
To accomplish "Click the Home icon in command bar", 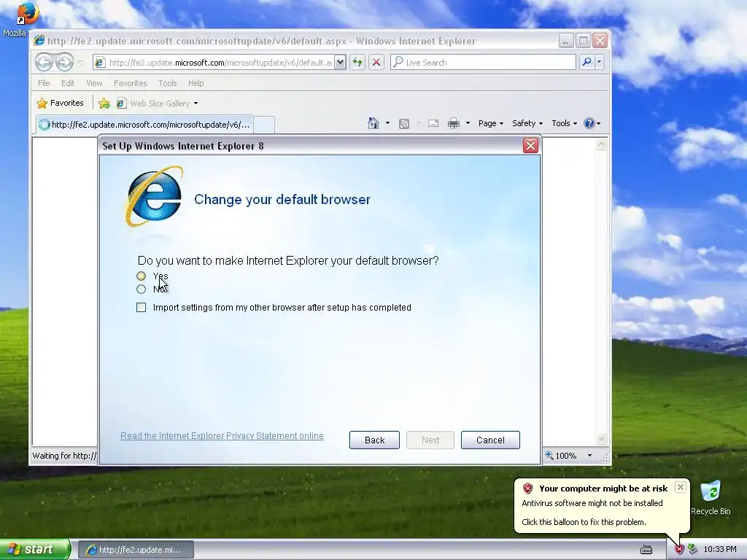I will pyautogui.click(x=373, y=123).
